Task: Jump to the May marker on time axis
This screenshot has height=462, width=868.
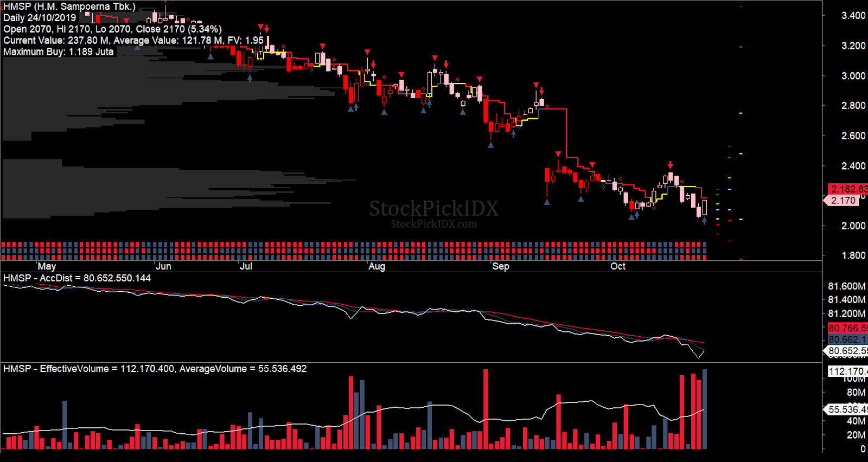Action: pos(47,266)
